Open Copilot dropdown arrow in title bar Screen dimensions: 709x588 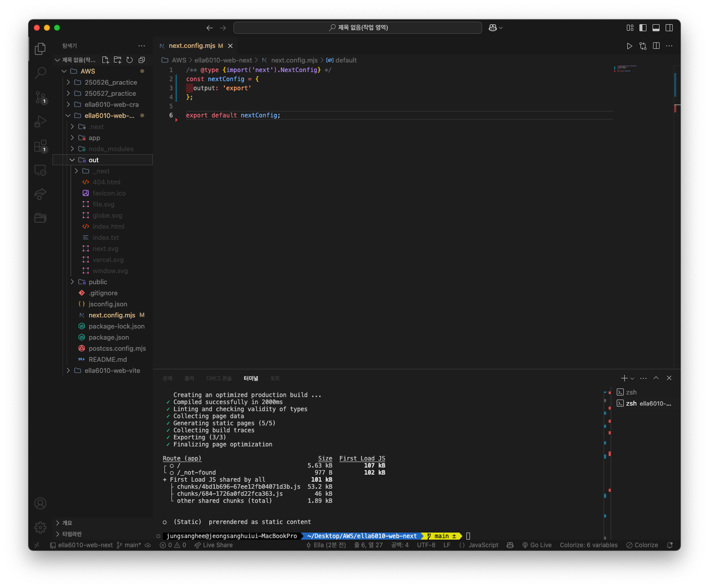tap(501, 28)
